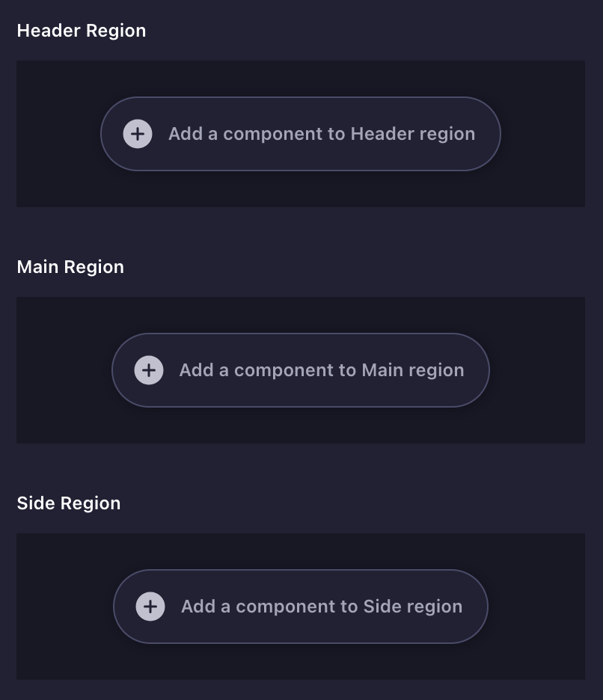Select the 'Side Region' heading label
This screenshot has width=603, height=700.
[69, 503]
